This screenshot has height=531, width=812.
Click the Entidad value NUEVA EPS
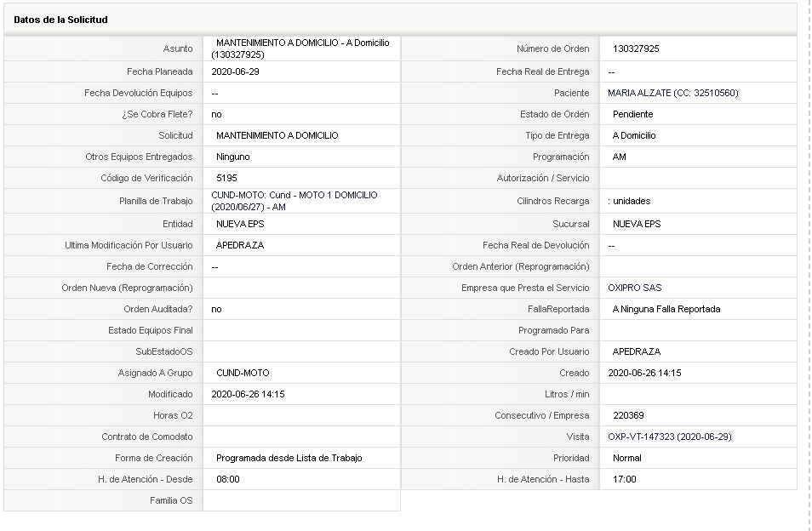pos(240,224)
